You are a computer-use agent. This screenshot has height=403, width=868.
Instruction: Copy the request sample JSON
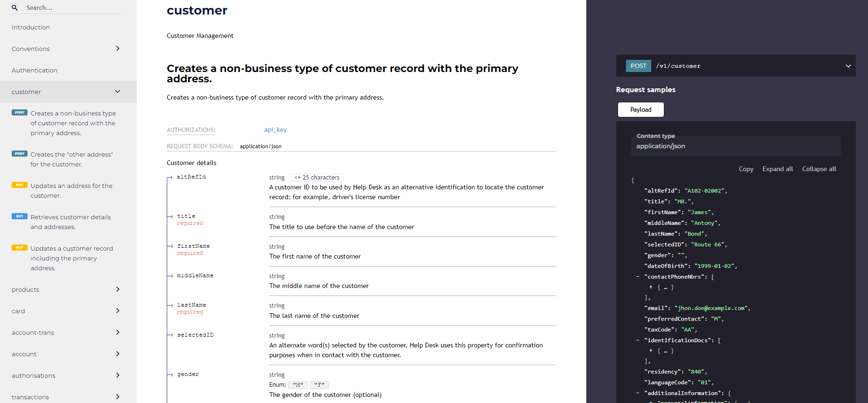[x=746, y=169]
